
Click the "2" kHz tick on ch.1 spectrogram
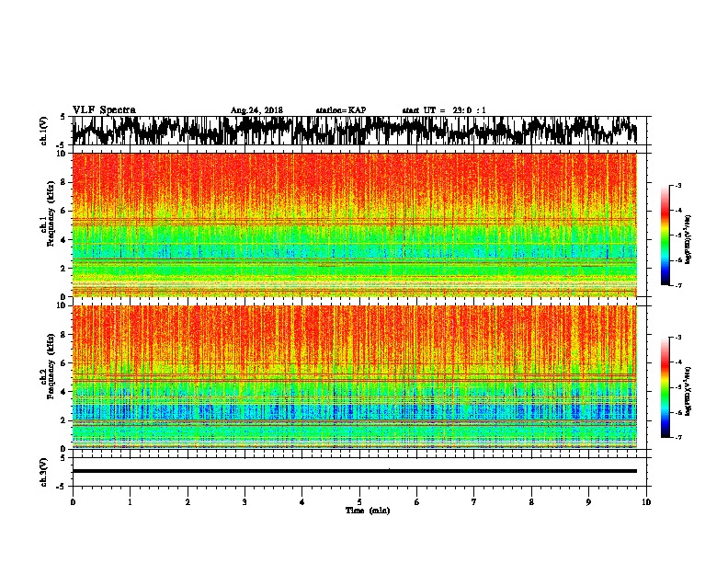point(64,268)
